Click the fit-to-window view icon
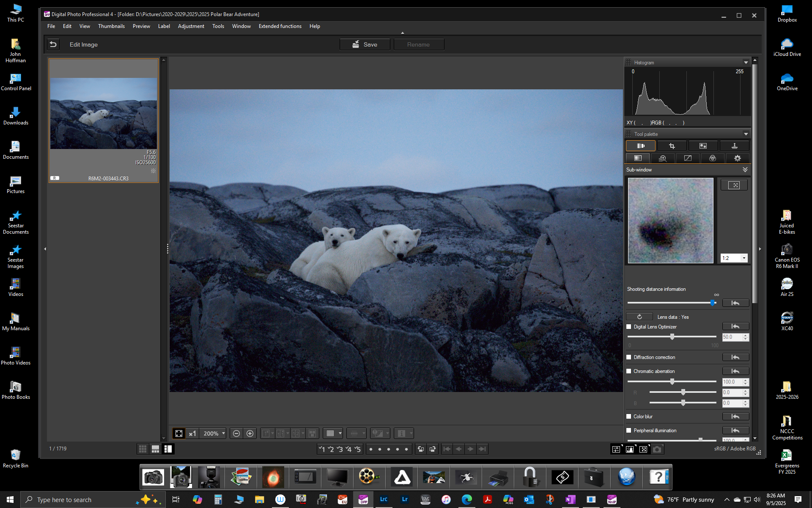 (x=179, y=433)
